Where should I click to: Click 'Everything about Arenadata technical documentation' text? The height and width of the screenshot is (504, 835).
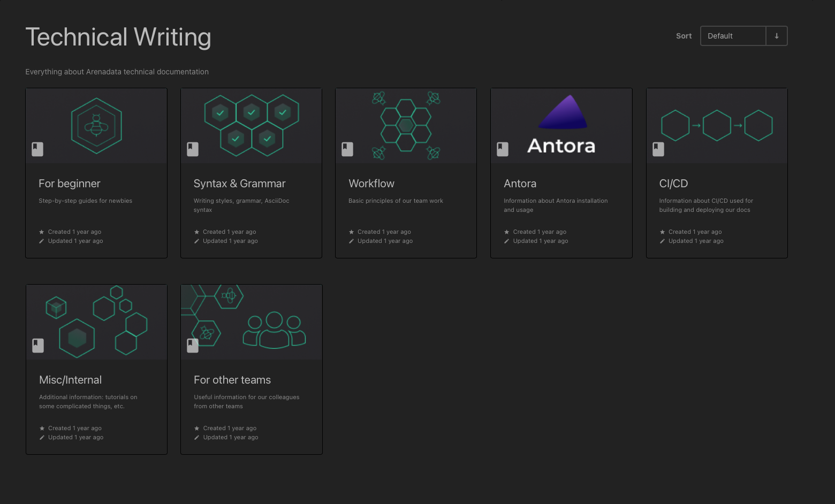coord(117,72)
